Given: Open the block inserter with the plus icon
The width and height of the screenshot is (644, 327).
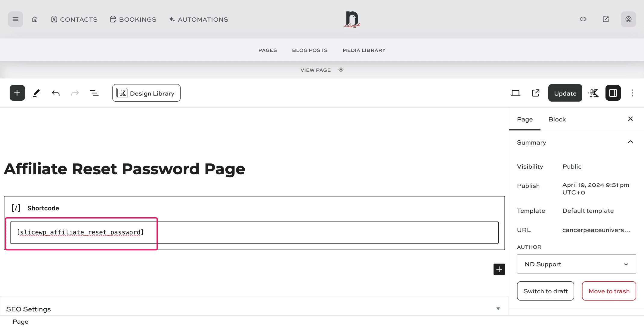Looking at the screenshot, I should pyautogui.click(x=17, y=93).
